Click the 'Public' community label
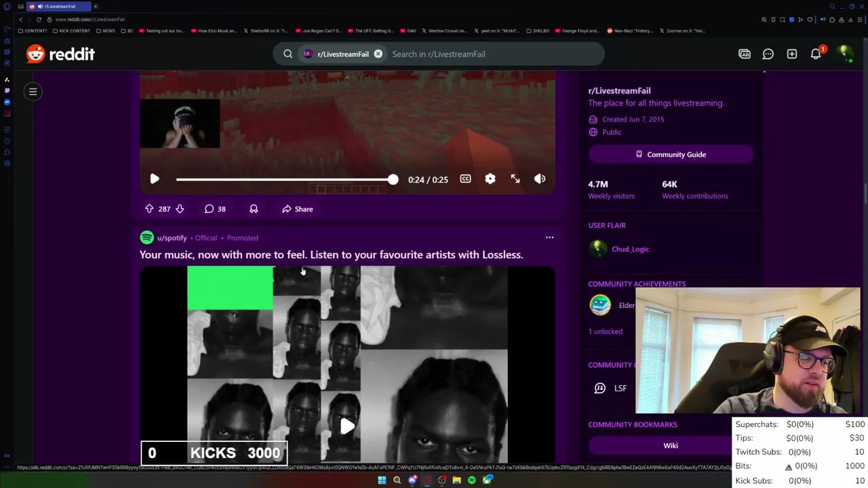Screen dimensions: 868x488 pos(612,132)
